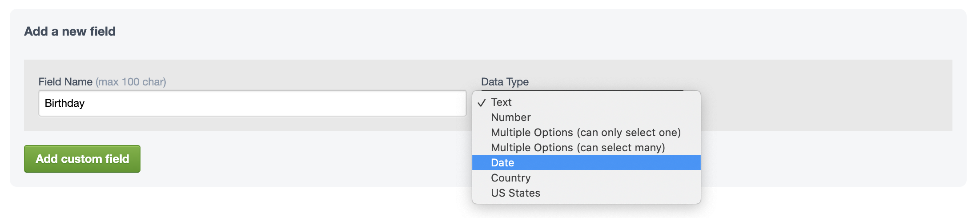Click the "(max 100 char)" hint text

(x=131, y=82)
